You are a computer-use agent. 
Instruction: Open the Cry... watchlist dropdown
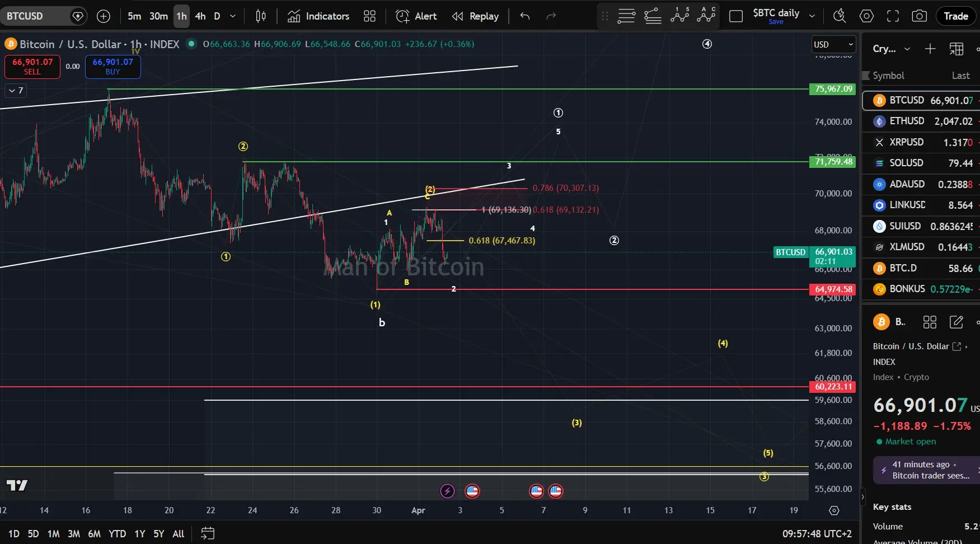click(x=891, y=49)
